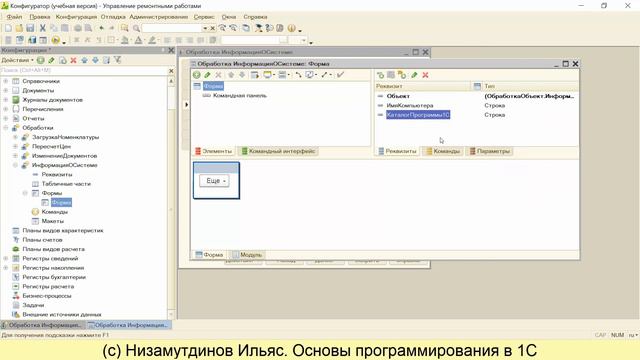Open dropdown arrow of the toolbar search field
640x360 pixels.
pos(205,28)
